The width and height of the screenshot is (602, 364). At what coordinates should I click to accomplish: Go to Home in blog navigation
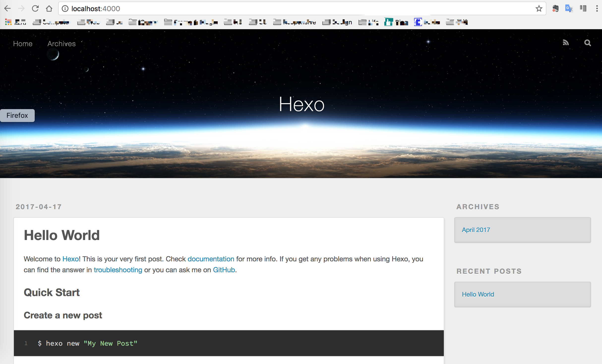pyautogui.click(x=23, y=44)
